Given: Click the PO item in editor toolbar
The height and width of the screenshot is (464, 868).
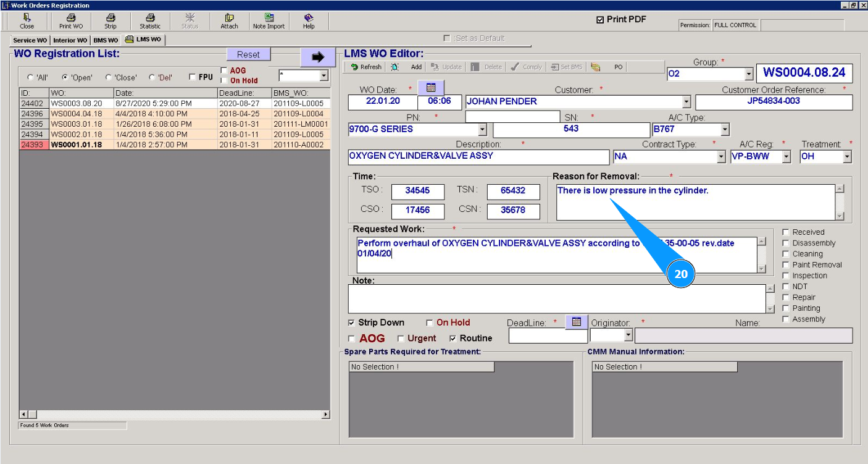Looking at the screenshot, I should [618, 67].
